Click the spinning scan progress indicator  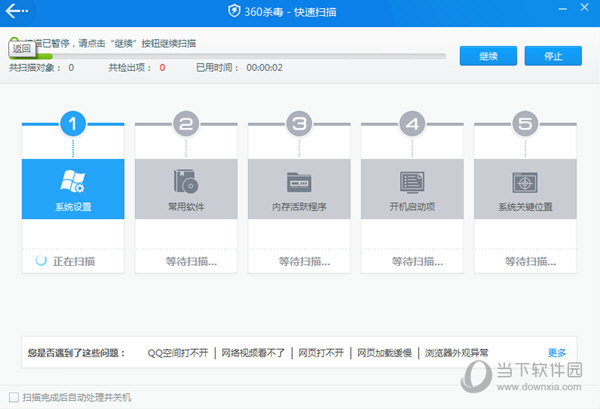(x=41, y=261)
